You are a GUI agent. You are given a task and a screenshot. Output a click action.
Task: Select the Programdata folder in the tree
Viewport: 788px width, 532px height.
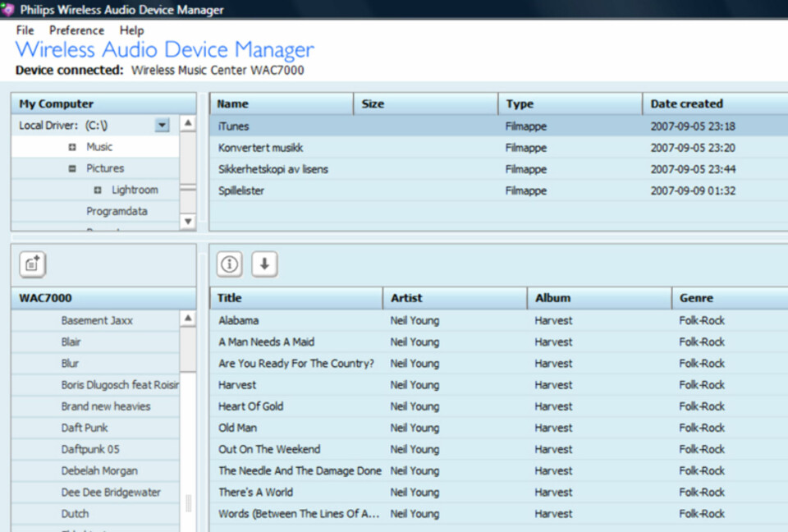pos(117,211)
